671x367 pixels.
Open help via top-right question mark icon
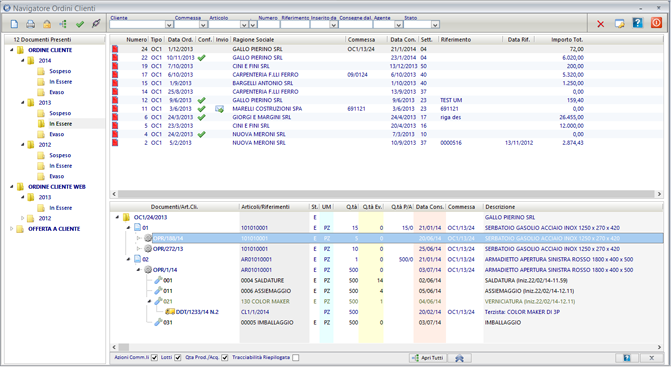tap(638, 23)
